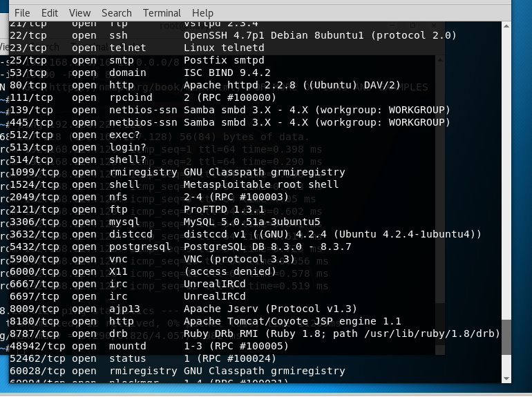Image resolution: width=532 pixels, height=397 pixels.
Task: Open the Help menu
Action: [202, 13]
